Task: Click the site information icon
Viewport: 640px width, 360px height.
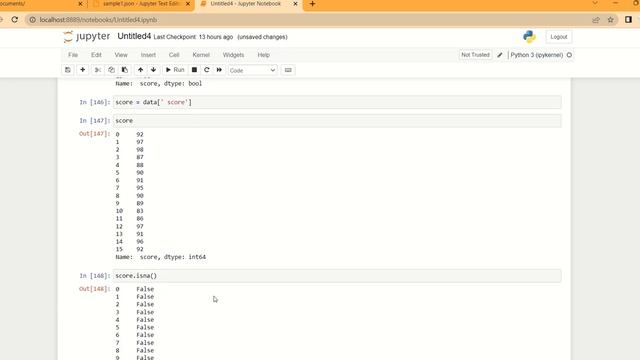Action: tap(33, 20)
